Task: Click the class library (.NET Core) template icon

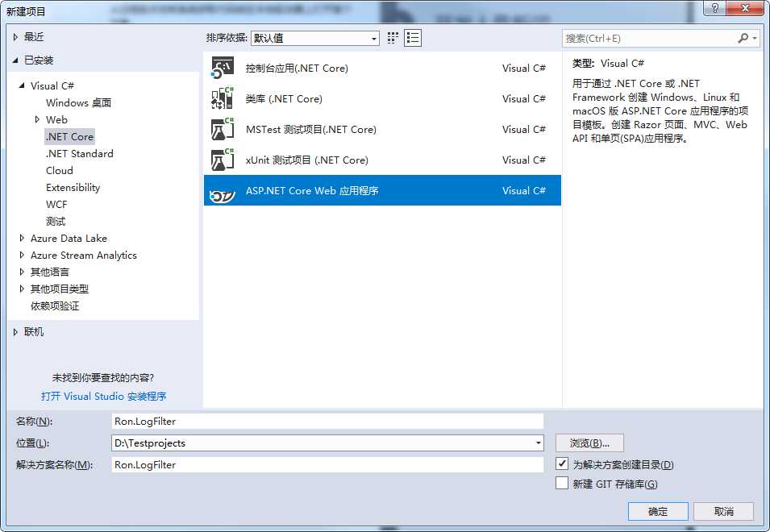Action: (x=223, y=98)
